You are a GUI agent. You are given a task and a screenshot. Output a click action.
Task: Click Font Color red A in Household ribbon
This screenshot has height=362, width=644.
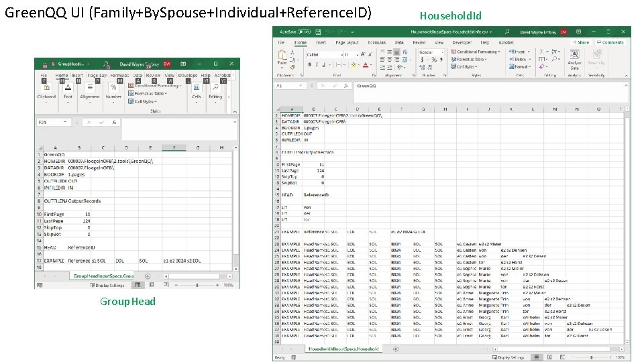(x=365, y=65)
